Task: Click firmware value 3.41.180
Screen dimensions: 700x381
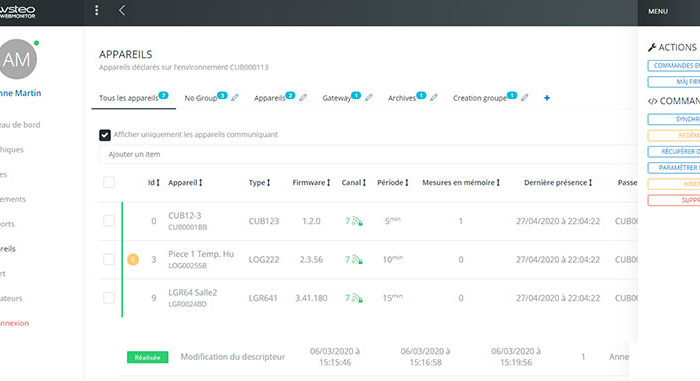Action: (x=311, y=298)
